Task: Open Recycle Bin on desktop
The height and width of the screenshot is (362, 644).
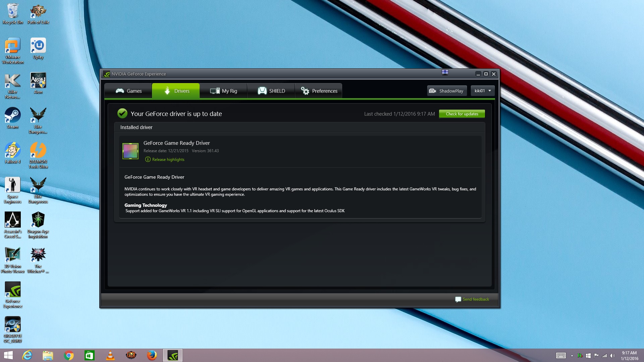Action: click(13, 13)
